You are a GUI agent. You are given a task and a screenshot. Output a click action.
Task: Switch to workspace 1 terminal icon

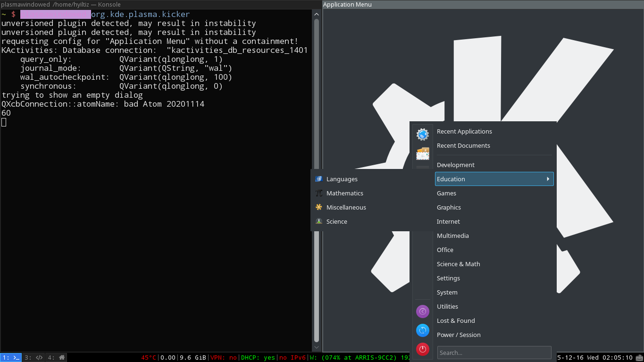(x=11, y=358)
